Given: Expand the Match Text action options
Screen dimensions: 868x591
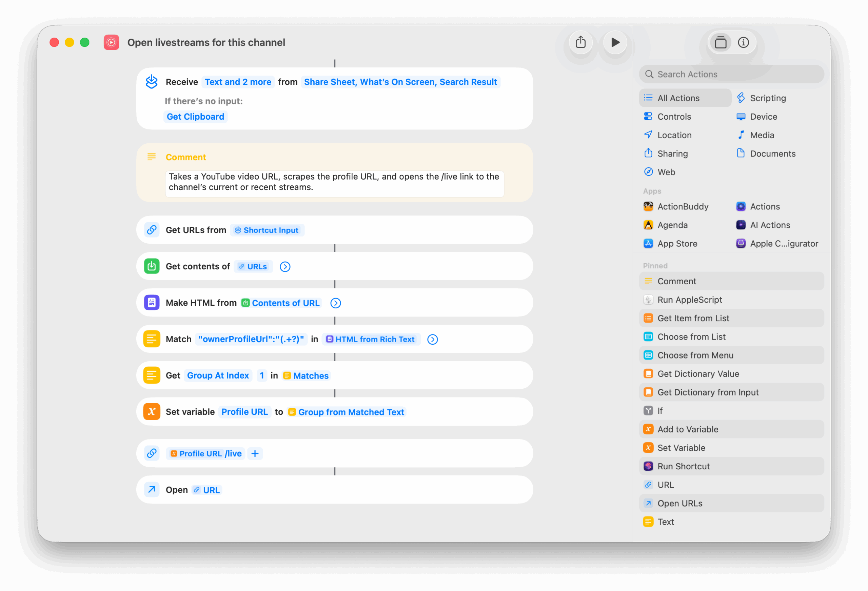Looking at the screenshot, I should pyautogui.click(x=433, y=339).
